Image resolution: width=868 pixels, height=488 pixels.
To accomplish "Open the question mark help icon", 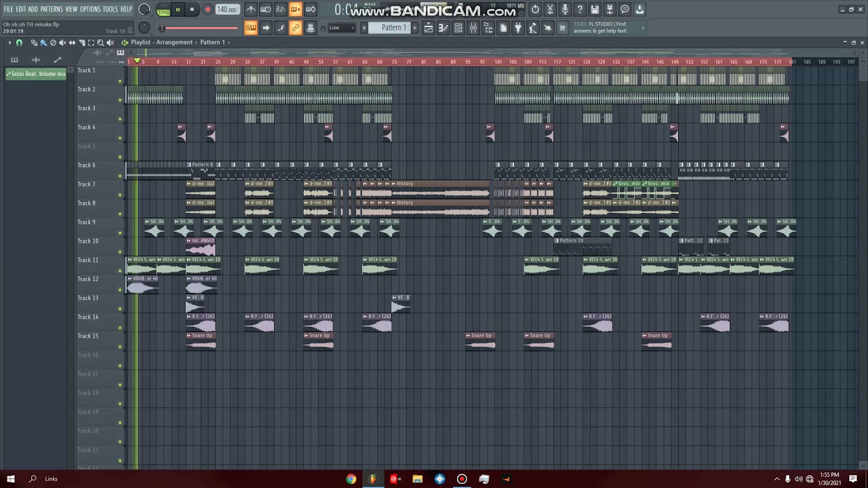I will (x=580, y=9).
